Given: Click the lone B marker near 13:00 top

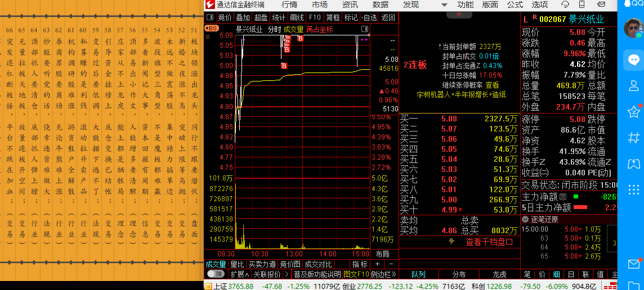Looking at the screenshot, I should pos(300,38).
